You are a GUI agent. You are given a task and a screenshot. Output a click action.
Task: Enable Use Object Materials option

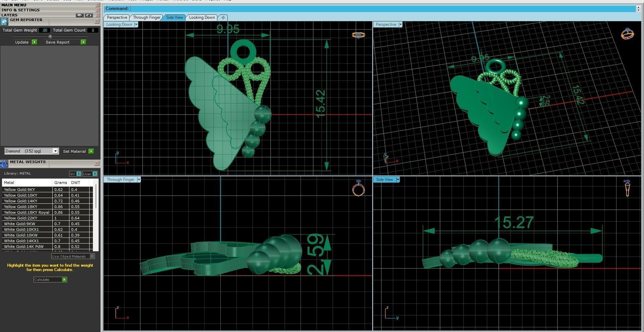click(92, 256)
